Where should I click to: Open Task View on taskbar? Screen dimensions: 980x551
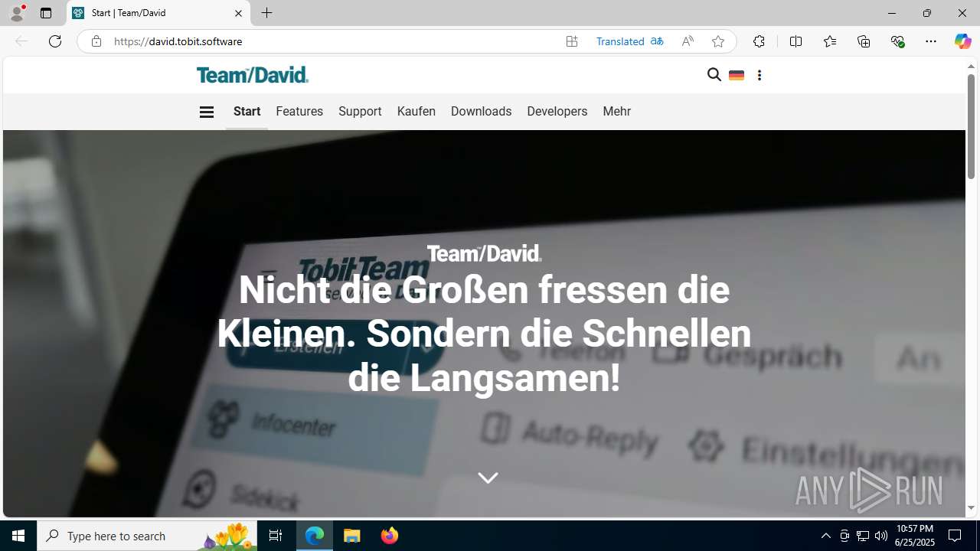coord(276,536)
